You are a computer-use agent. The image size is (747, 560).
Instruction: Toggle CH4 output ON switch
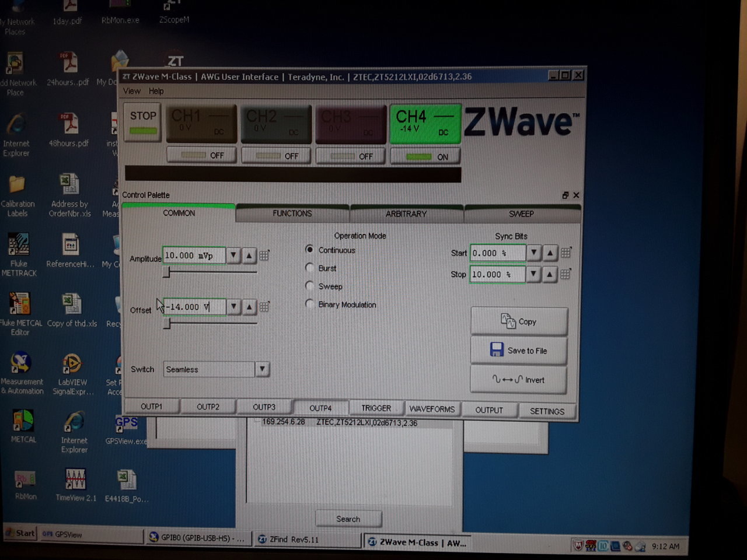(x=425, y=156)
